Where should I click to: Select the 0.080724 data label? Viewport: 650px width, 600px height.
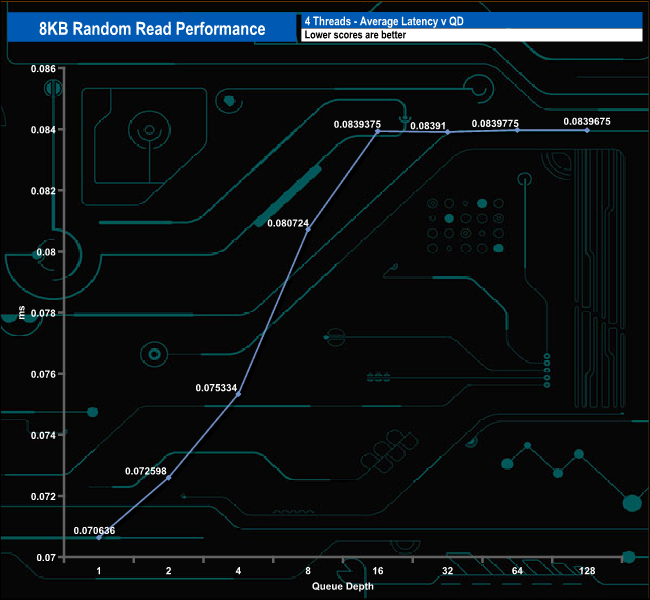[x=288, y=223]
